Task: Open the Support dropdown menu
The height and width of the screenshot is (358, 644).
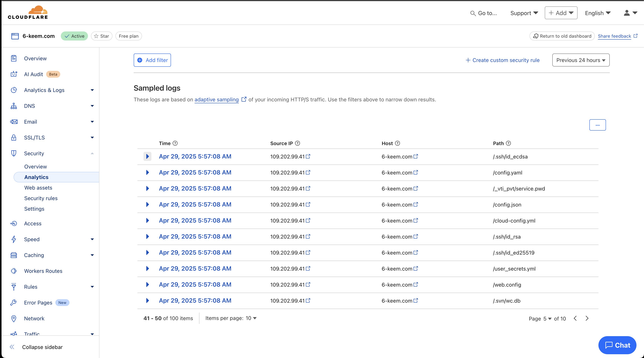Action: [x=524, y=13]
